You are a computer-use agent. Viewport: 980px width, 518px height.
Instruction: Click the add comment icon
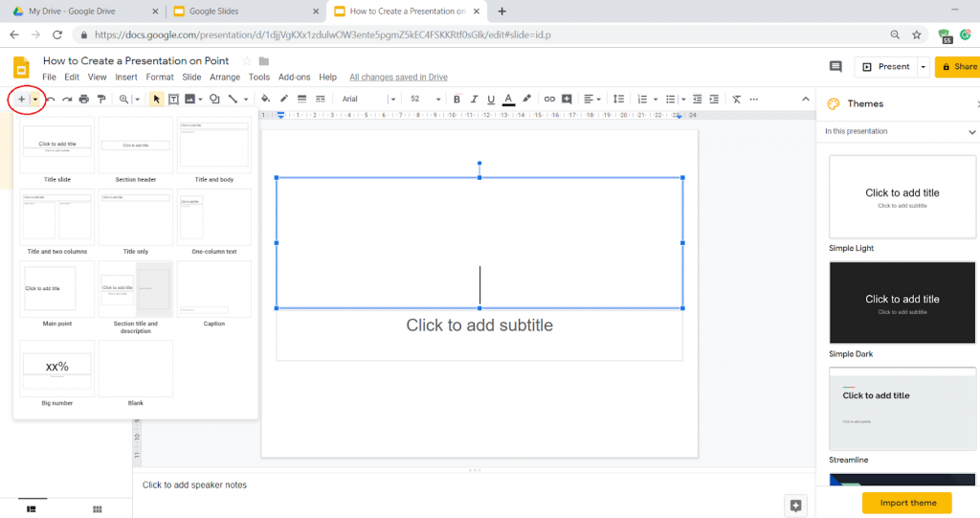[x=568, y=99]
